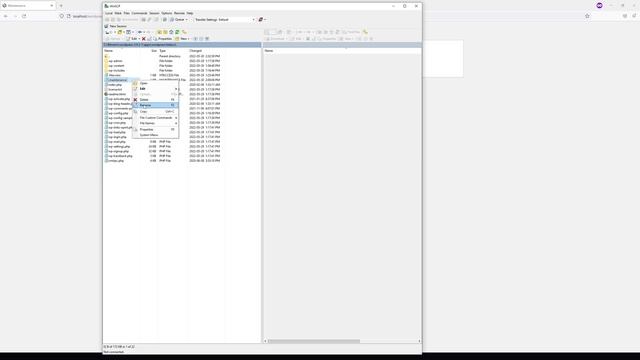Select the wp-includes folder
The width and height of the screenshot is (640, 360).
click(116, 71)
